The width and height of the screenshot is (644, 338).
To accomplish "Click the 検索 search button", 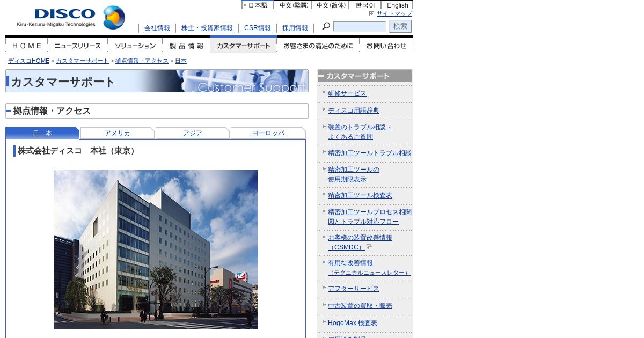I will [400, 26].
